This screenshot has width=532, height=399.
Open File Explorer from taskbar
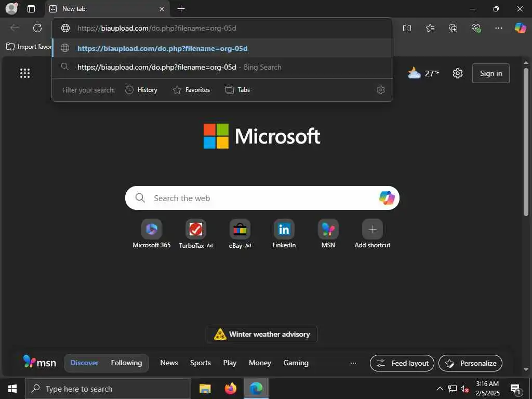[205, 389]
